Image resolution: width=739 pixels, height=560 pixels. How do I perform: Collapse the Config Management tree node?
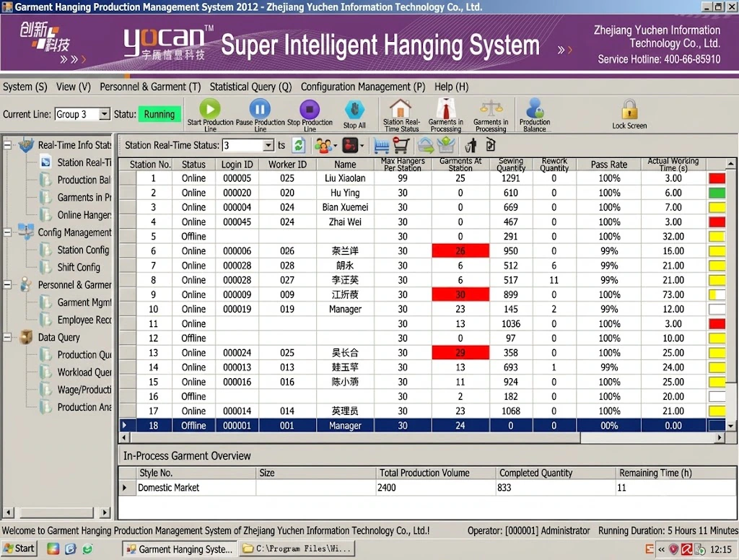pyautogui.click(x=7, y=232)
